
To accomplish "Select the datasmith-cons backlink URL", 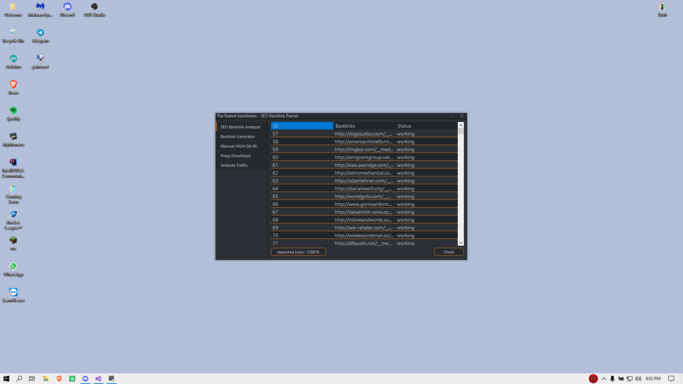I will pos(363,212).
